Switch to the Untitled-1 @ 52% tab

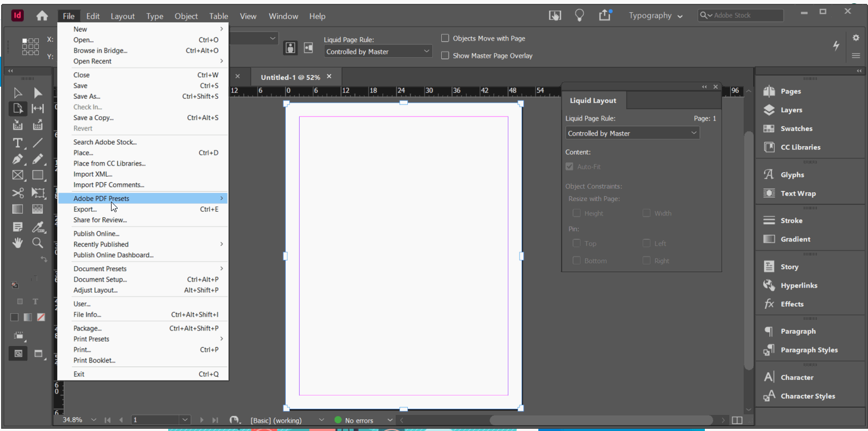[296, 77]
